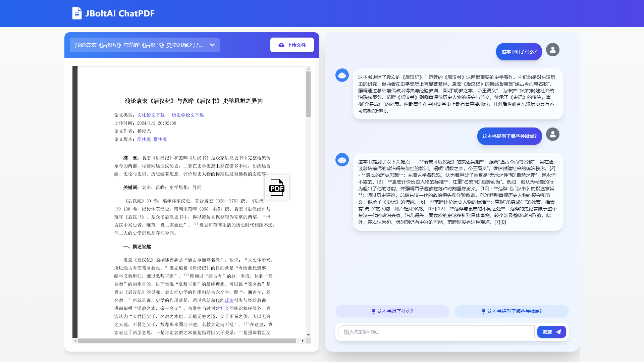Select the 这本书讲了什么? suggestion chip

click(x=392, y=311)
